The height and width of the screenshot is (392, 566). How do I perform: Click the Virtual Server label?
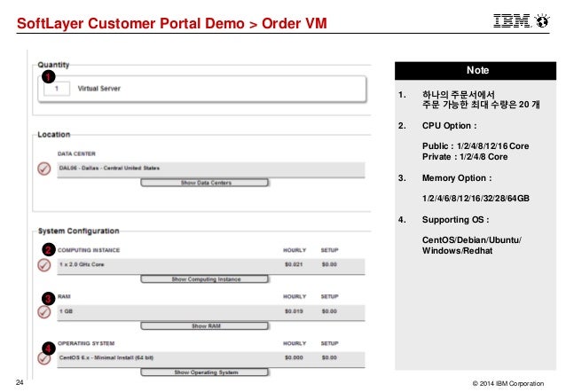click(x=99, y=89)
